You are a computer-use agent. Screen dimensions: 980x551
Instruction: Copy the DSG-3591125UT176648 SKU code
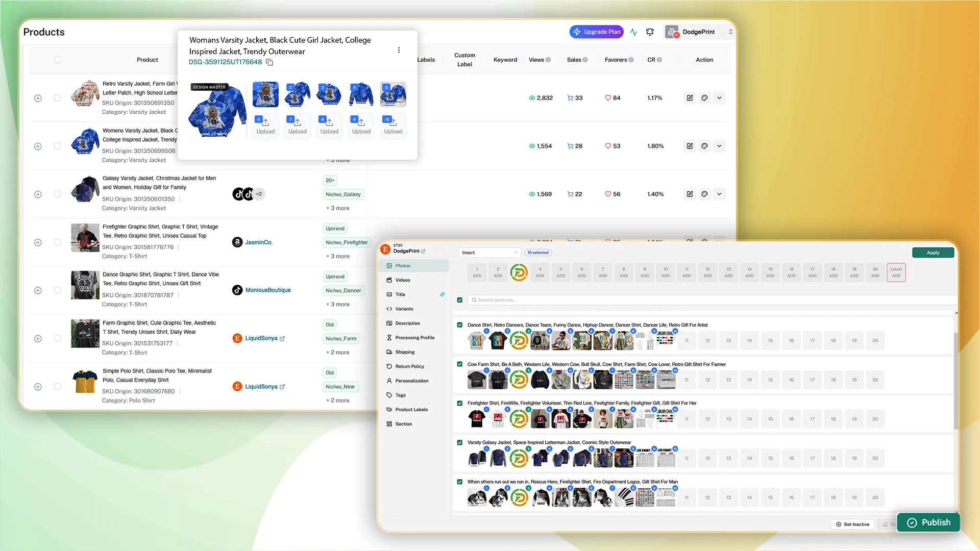[x=269, y=62]
